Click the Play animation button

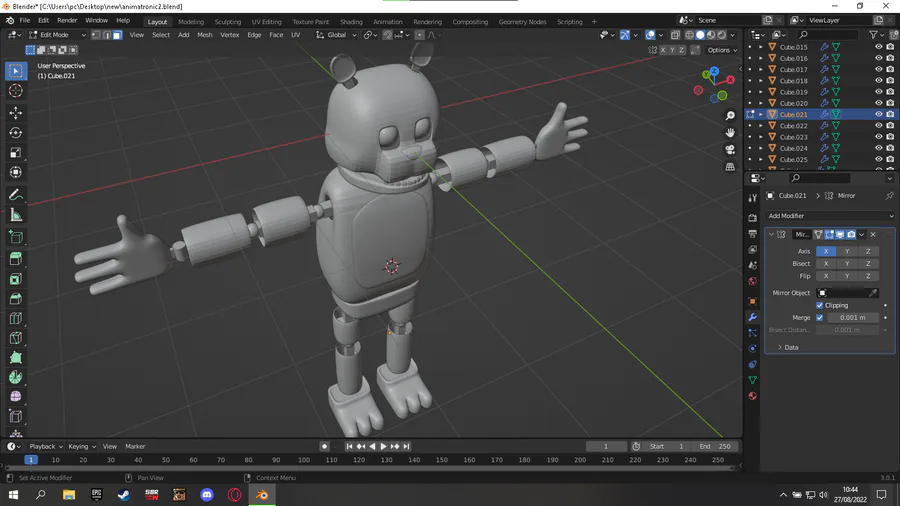click(383, 446)
